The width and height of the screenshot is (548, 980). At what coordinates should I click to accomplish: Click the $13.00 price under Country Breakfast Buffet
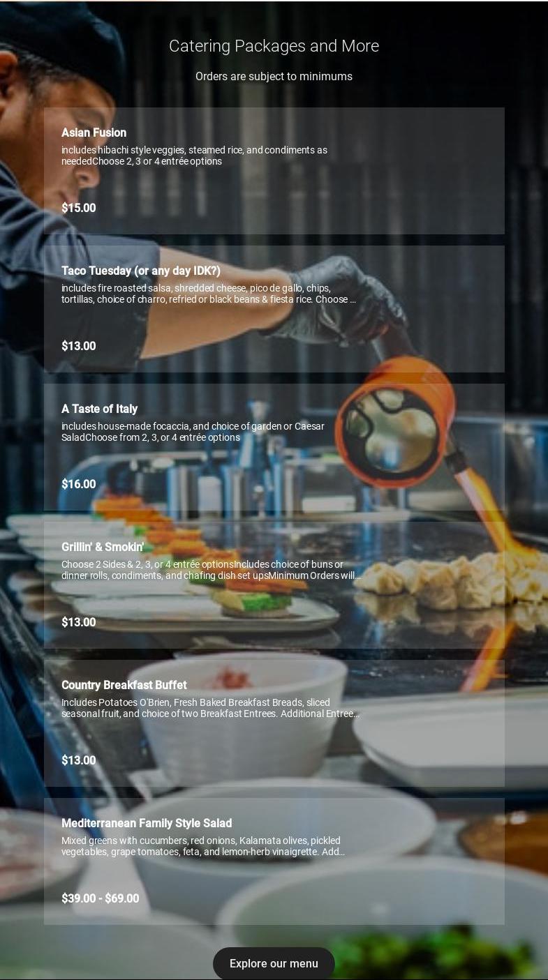79,760
